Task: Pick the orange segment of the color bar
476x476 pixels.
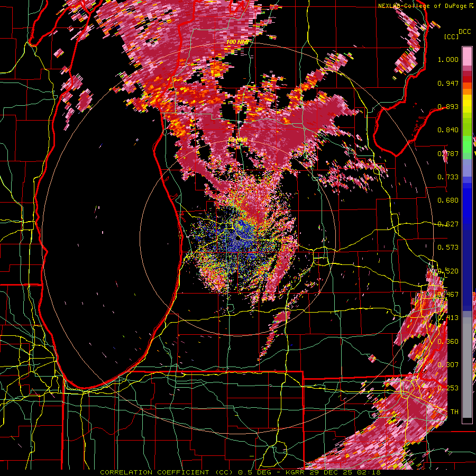Action: [x=467, y=91]
